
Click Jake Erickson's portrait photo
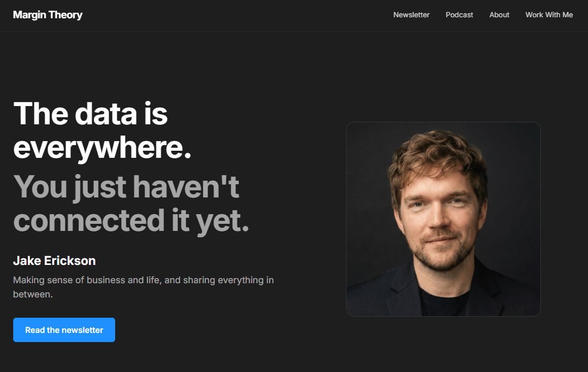pos(443,219)
